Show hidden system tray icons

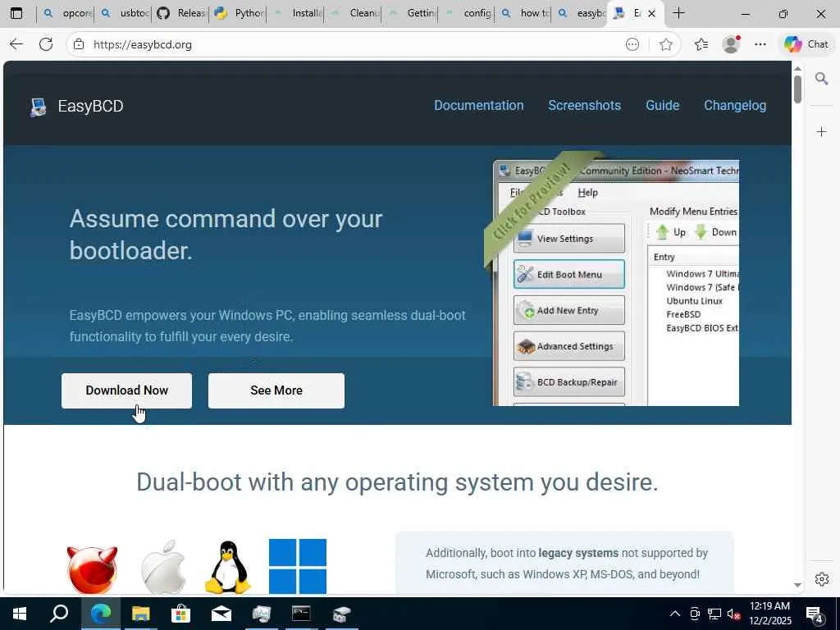click(675, 614)
